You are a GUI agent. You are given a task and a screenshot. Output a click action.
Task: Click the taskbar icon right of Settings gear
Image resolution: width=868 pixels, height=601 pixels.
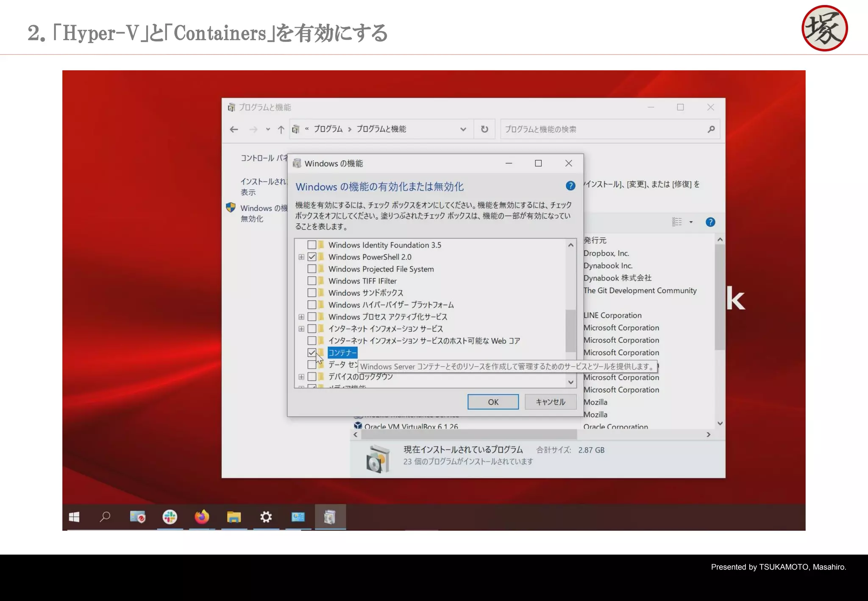pos(298,517)
